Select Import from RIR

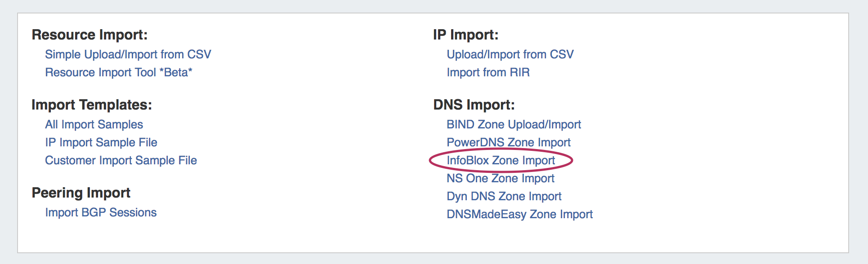click(488, 72)
